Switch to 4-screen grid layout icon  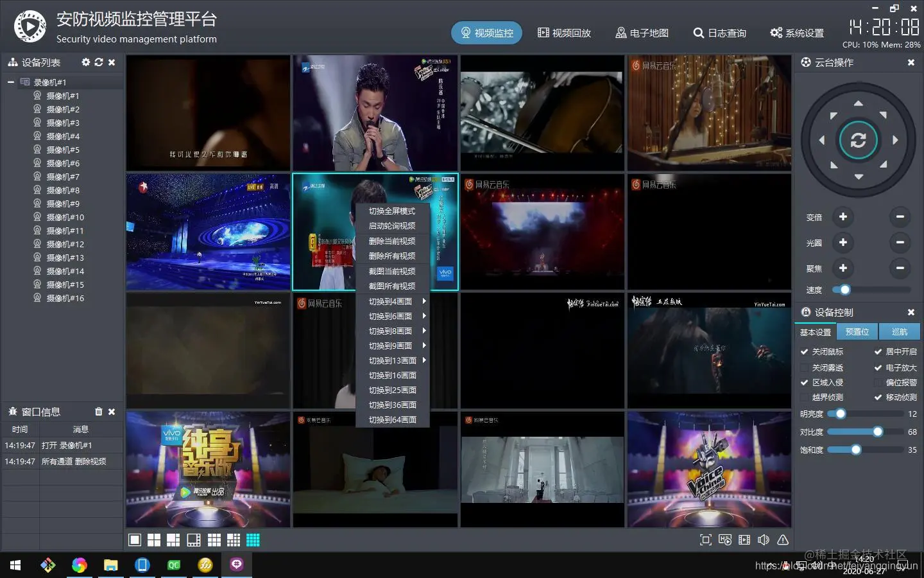click(x=154, y=540)
